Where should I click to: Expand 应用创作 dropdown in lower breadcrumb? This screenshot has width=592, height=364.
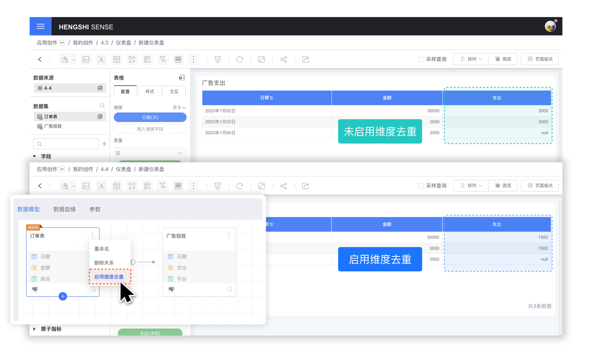pos(62,169)
